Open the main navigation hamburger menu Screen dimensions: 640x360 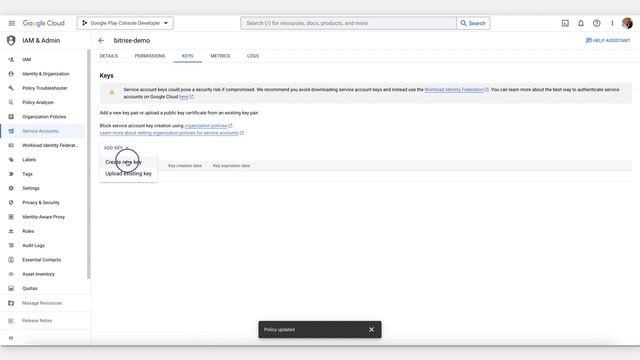click(11, 23)
